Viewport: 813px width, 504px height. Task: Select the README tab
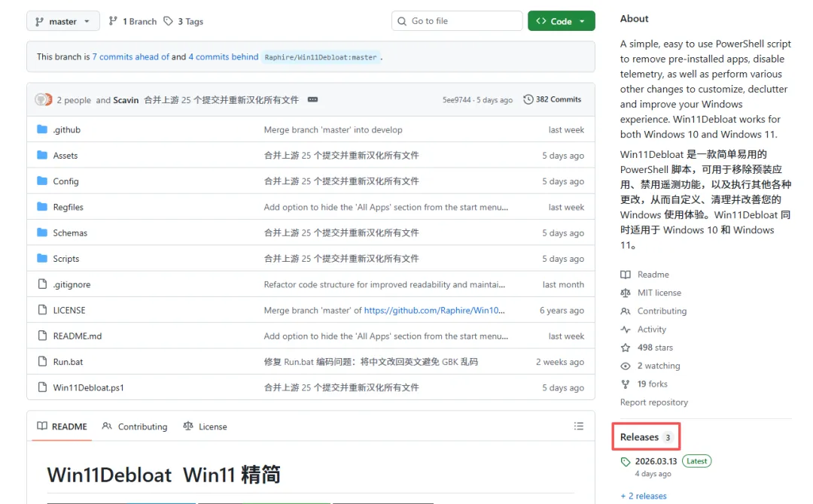[x=62, y=427]
